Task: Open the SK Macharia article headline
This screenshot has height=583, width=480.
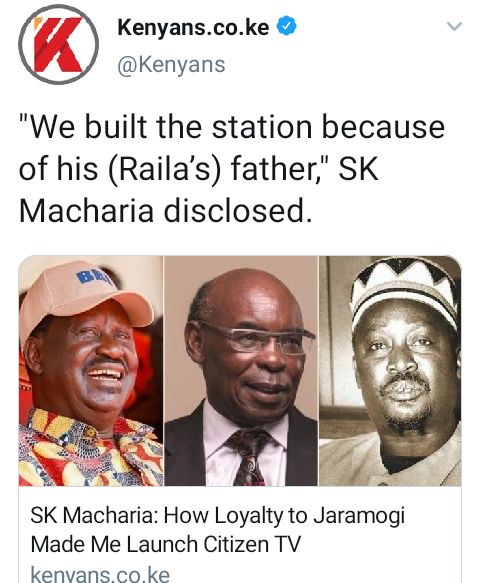Action: tap(218, 530)
